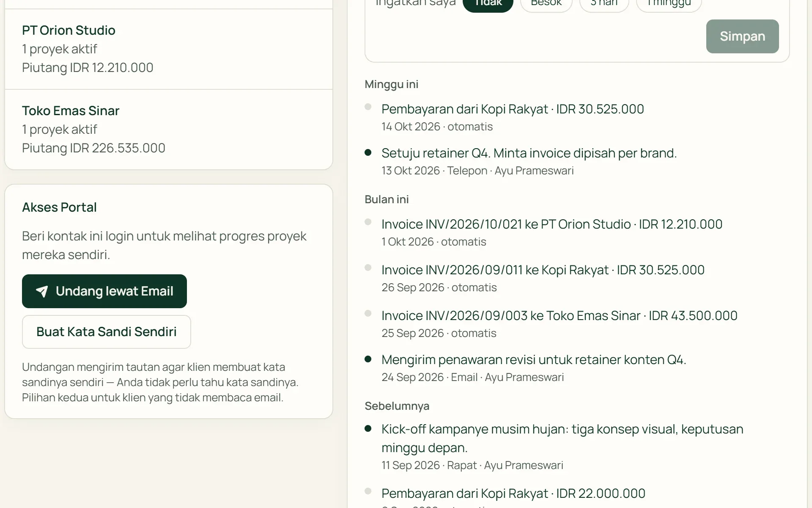
Task: Click the 14 Okt 2026 · otomatis line
Action: [437, 127]
